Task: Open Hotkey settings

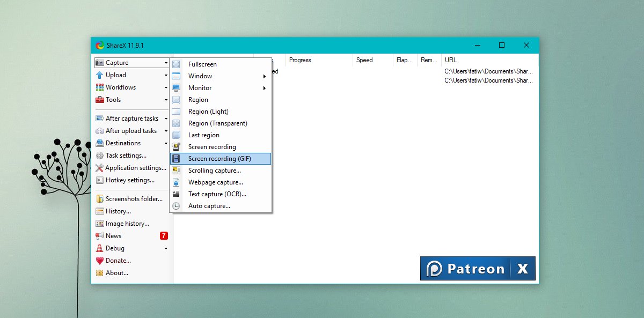Action: coord(129,180)
